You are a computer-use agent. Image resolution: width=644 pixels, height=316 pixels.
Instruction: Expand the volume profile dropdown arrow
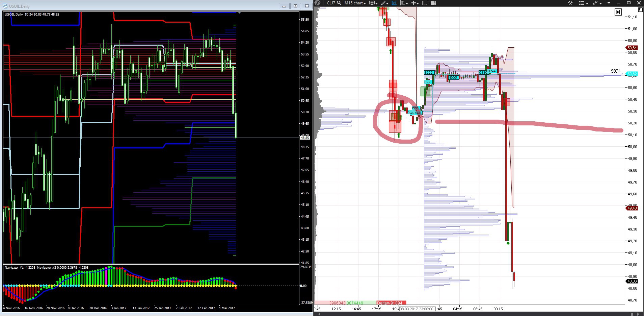pyautogui.click(x=407, y=3)
